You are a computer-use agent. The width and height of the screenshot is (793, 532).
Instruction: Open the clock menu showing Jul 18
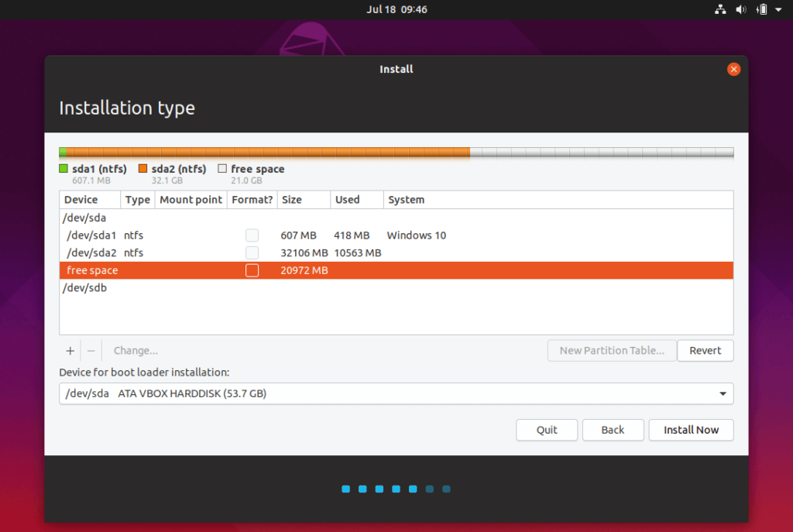coord(397,9)
